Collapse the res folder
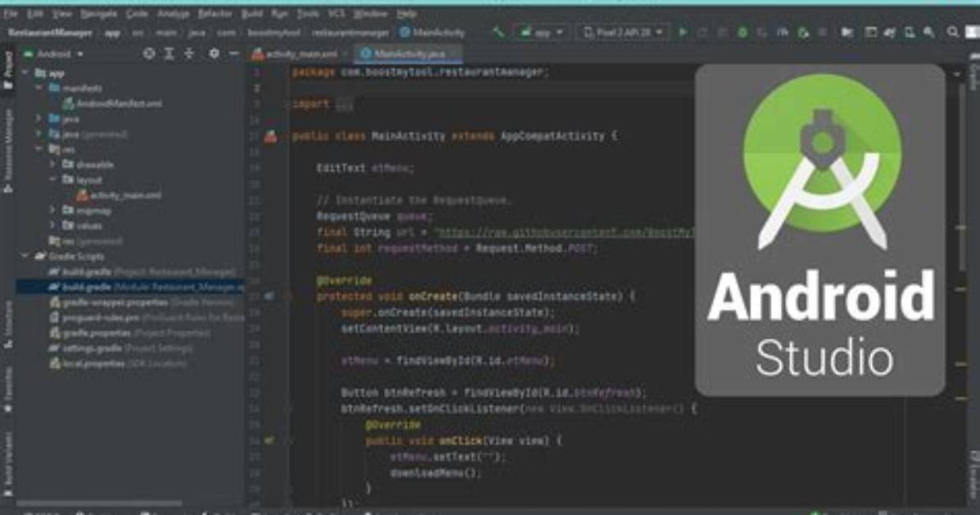This screenshot has width=980, height=515. coord(39,149)
